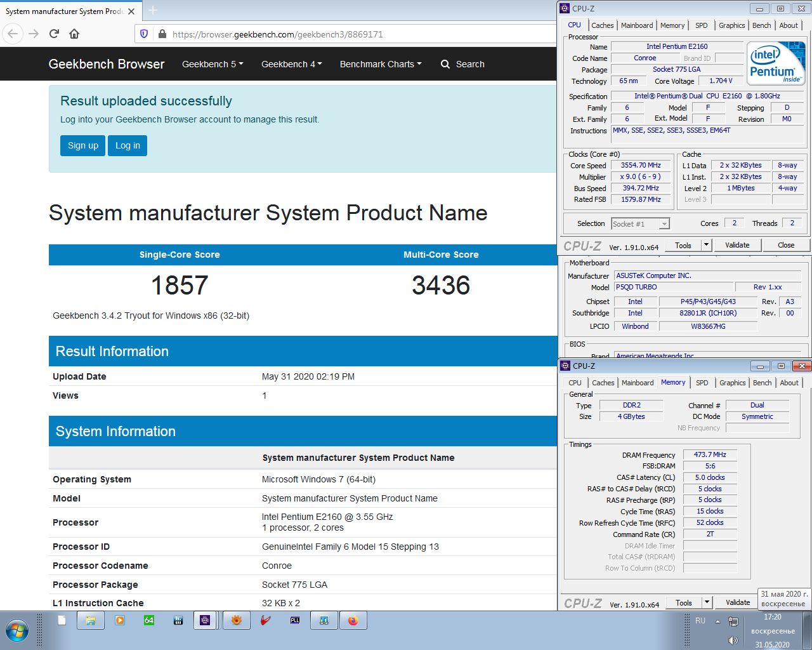Open Bench tab in top CPU-Z window
This screenshot has width=812, height=650.
tap(762, 25)
